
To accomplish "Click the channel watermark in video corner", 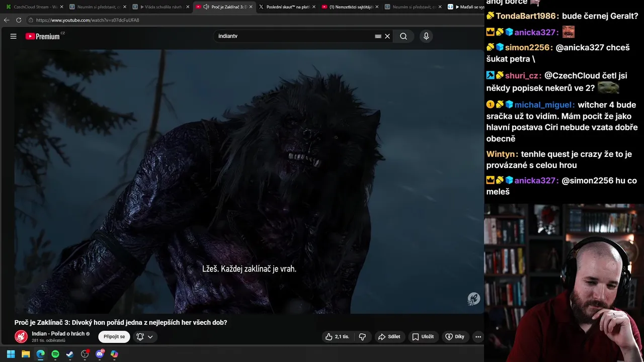I will 473,299.
